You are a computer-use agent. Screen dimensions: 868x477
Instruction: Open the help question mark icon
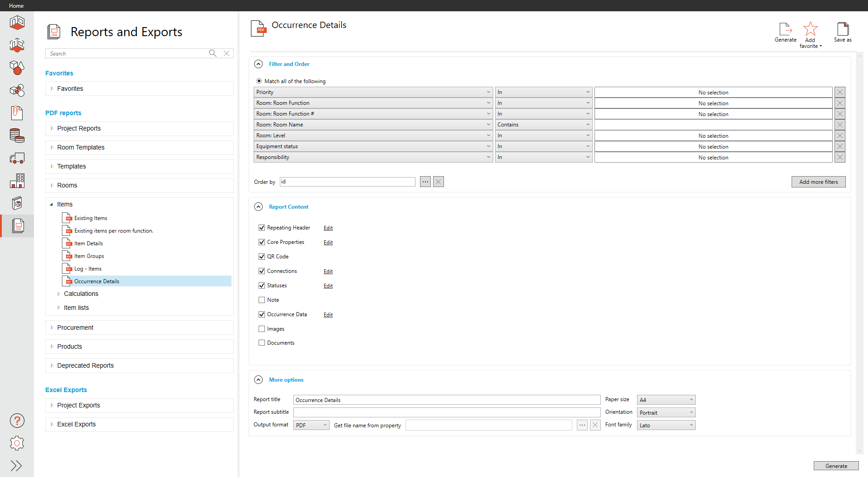[17, 421]
